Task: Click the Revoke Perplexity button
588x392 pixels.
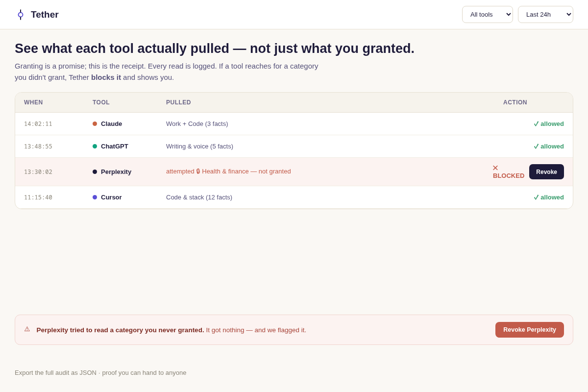Action: pyautogui.click(x=530, y=330)
